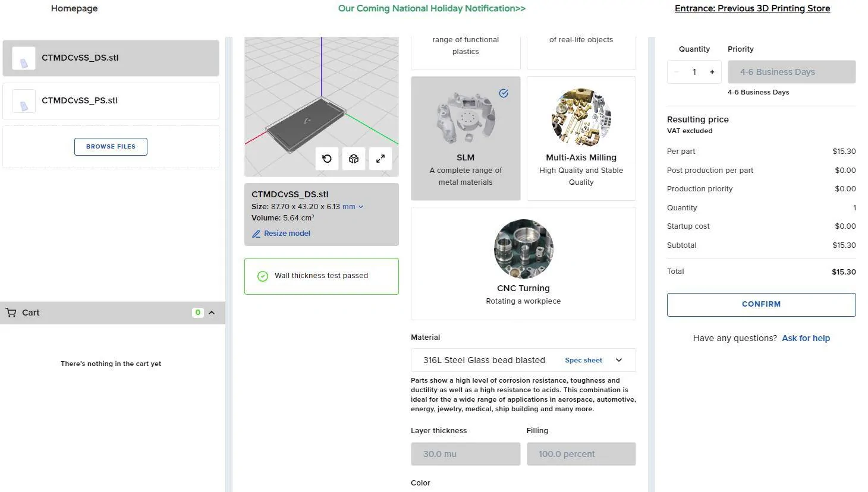Click the Cart header label

point(31,313)
